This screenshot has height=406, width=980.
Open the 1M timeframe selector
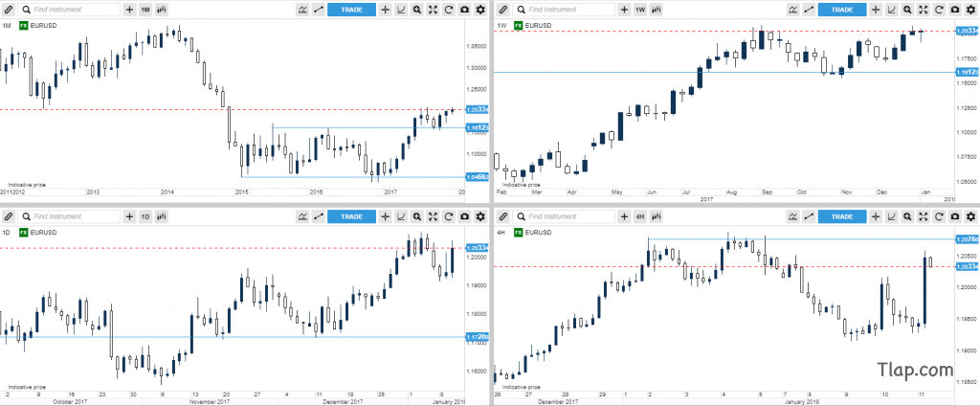(x=145, y=10)
